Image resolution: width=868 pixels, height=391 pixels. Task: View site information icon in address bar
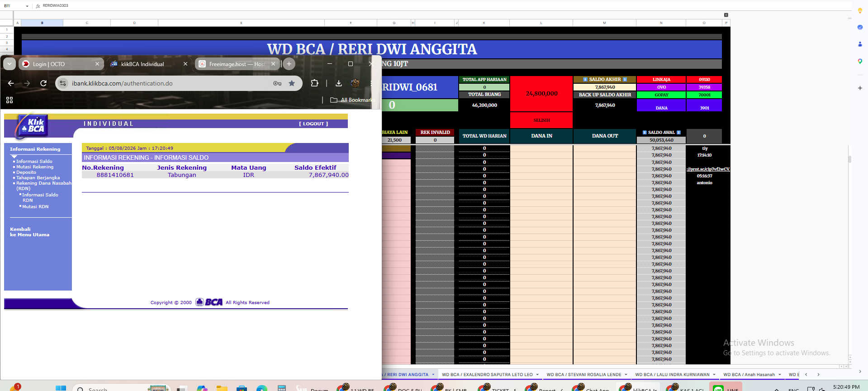[63, 83]
